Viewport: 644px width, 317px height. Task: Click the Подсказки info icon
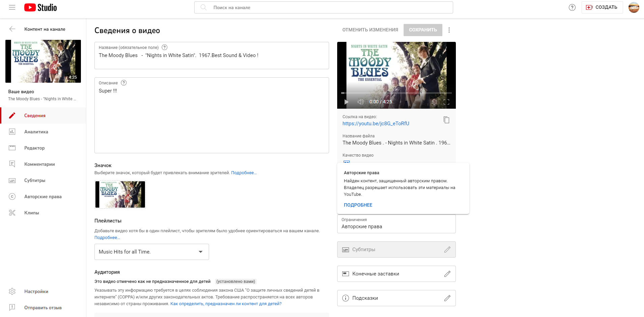point(346,298)
